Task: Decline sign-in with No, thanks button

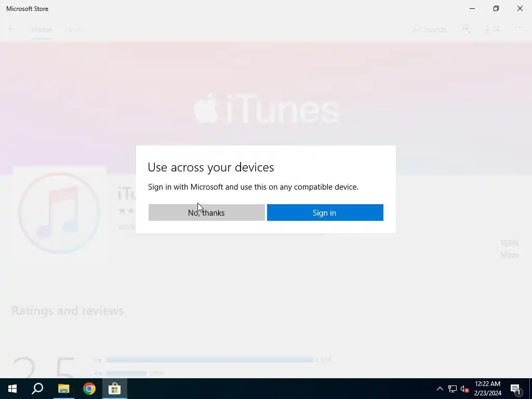Action: point(206,212)
